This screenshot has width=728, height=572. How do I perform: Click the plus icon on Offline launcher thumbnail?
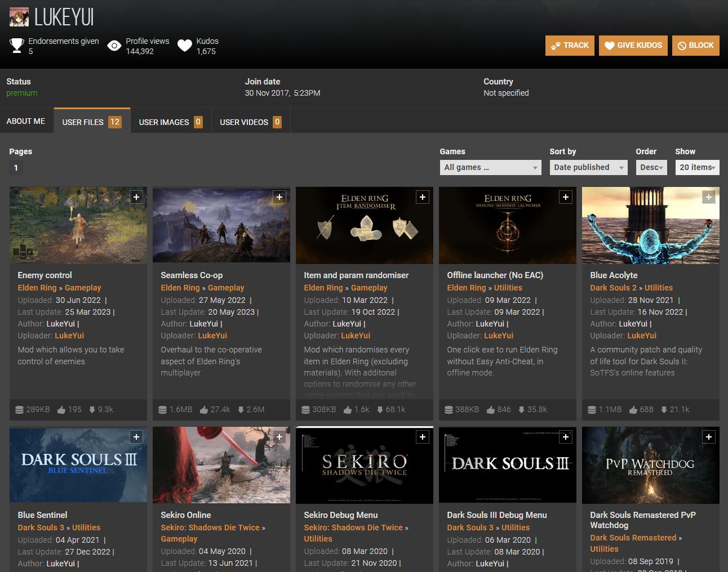(x=565, y=197)
